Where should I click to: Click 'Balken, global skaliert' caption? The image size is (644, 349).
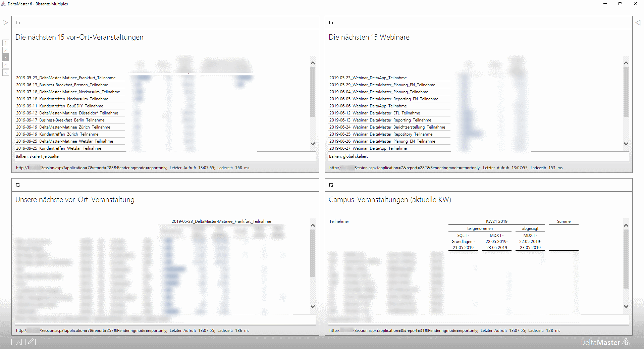[x=348, y=156]
